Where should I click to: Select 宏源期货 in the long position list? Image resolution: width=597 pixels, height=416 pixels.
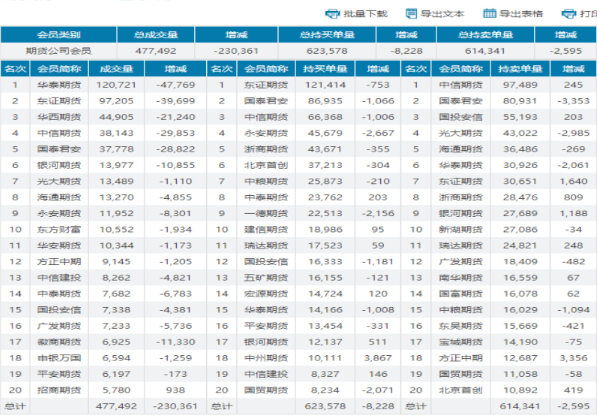(266, 294)
